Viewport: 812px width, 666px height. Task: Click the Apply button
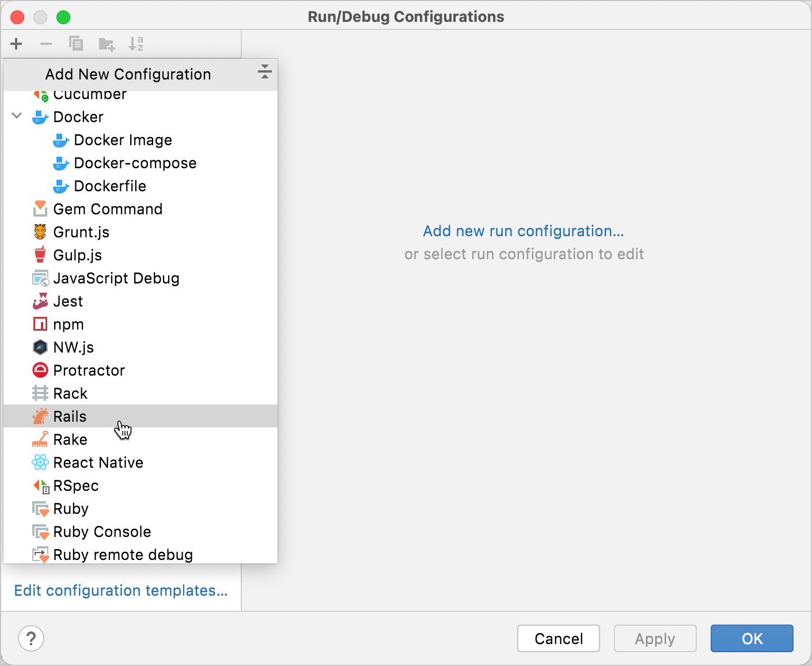[x=655, y=638]
